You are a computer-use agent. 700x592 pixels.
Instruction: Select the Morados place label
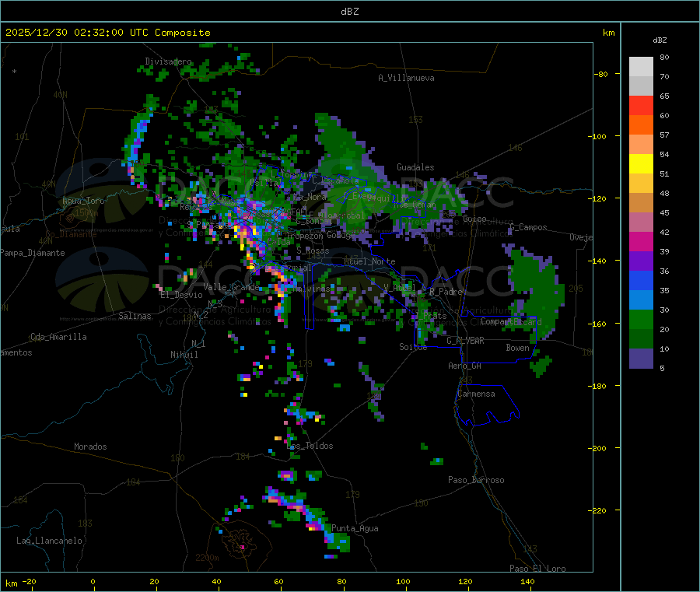pos(90,447)
